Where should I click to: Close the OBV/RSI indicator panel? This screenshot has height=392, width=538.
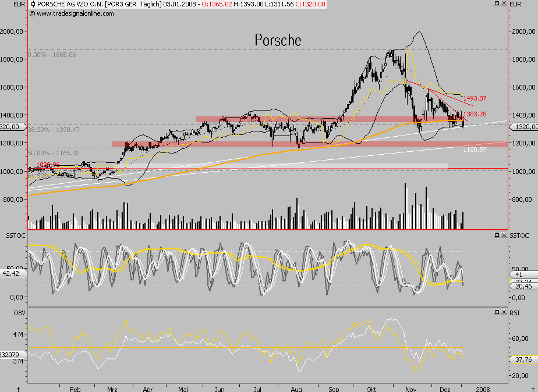(x=504, y=312)
